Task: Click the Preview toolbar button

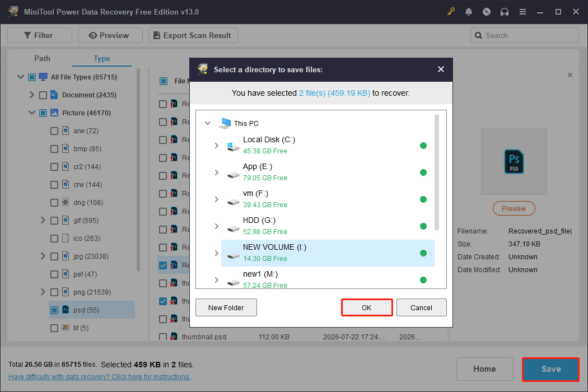Action: tap(110, 35)
